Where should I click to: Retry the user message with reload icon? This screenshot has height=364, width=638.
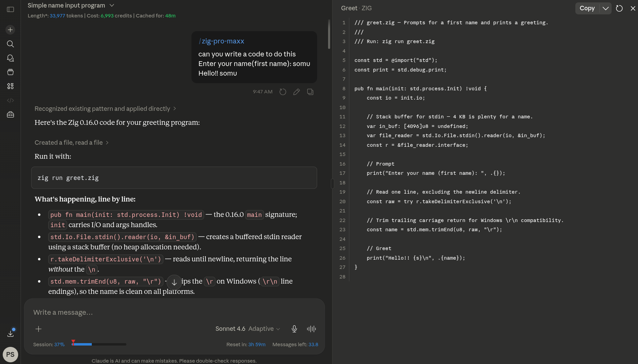[x=283, y=92]
